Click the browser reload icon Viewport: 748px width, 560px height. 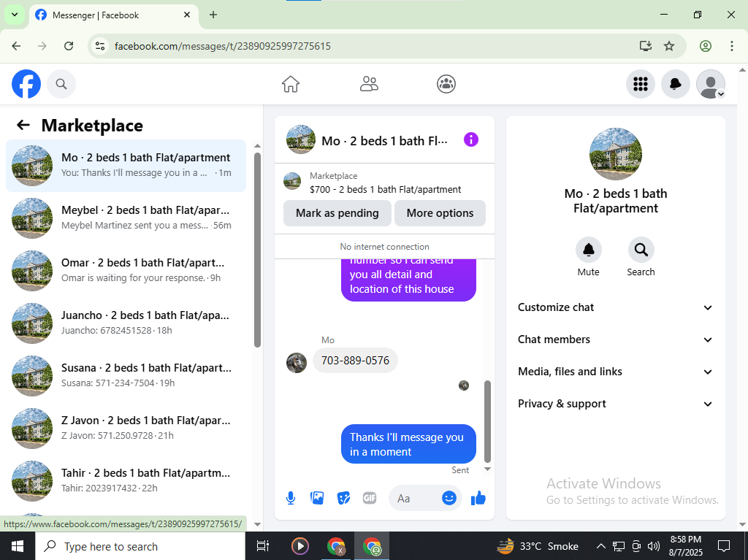click(x=69, y=46)
